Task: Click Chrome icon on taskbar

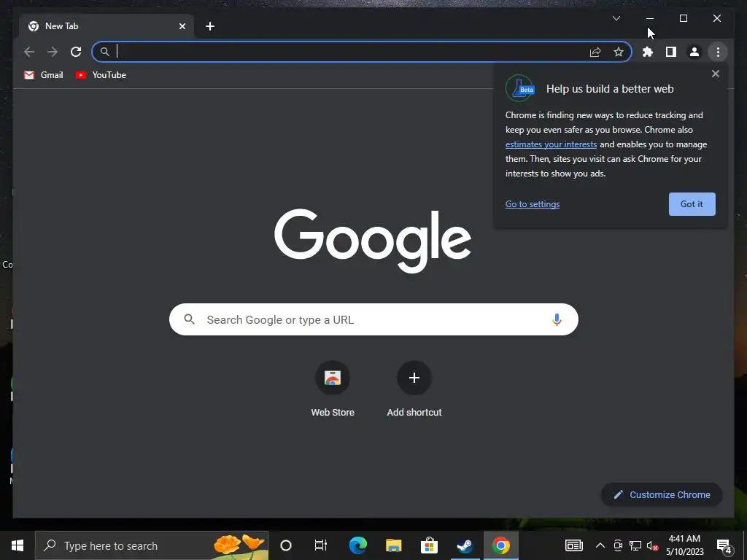Action: point(500,545)
